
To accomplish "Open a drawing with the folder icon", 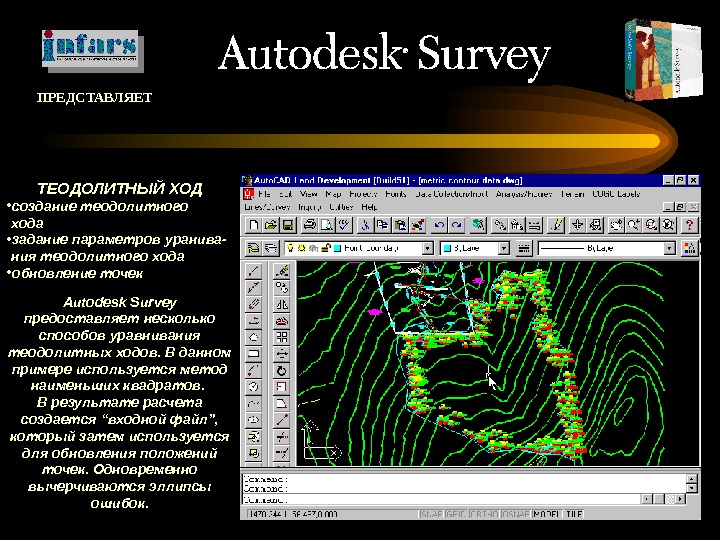I will 270,225.
